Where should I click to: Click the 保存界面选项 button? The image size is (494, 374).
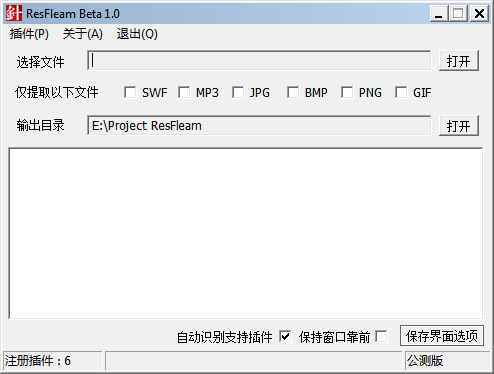442,336
